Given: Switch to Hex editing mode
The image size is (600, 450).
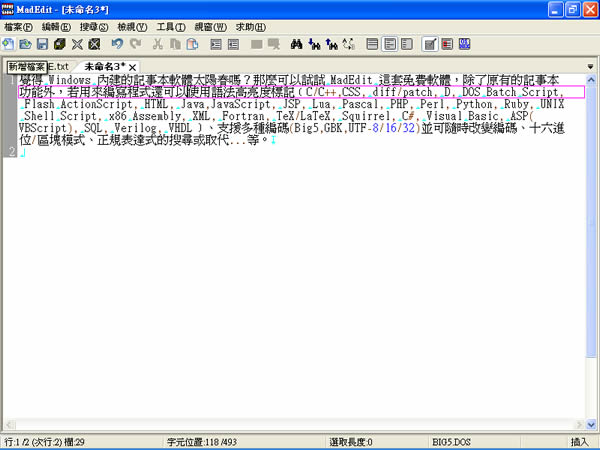Looking at the screenshot, I should (x=465, y=44).
